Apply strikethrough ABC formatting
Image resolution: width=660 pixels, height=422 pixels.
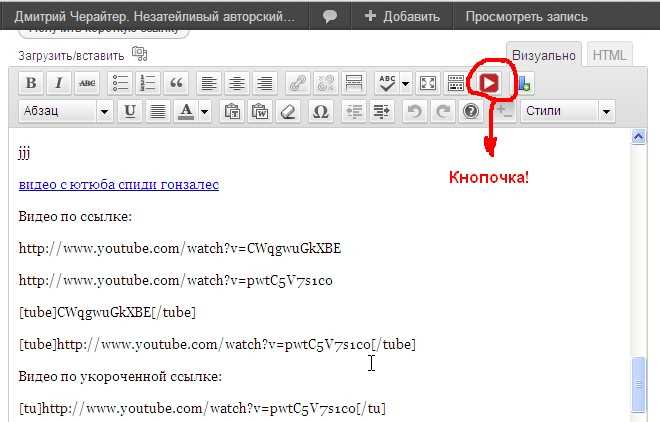click(x=87, y=83)
